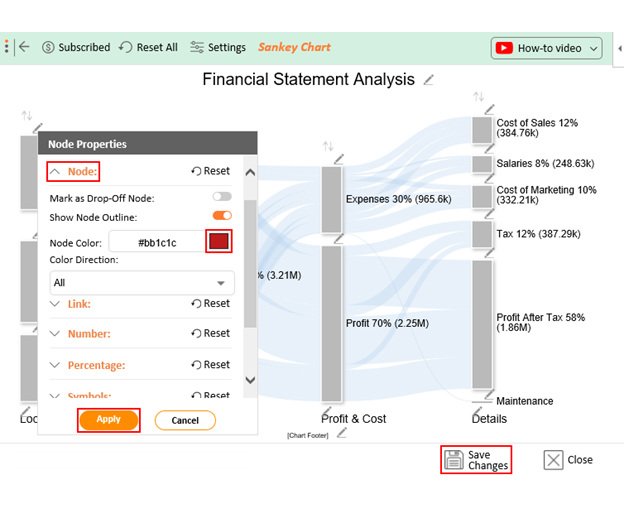Click Save Changes
The width and height of the screenshot is (624, 507).
pos(476,460)
